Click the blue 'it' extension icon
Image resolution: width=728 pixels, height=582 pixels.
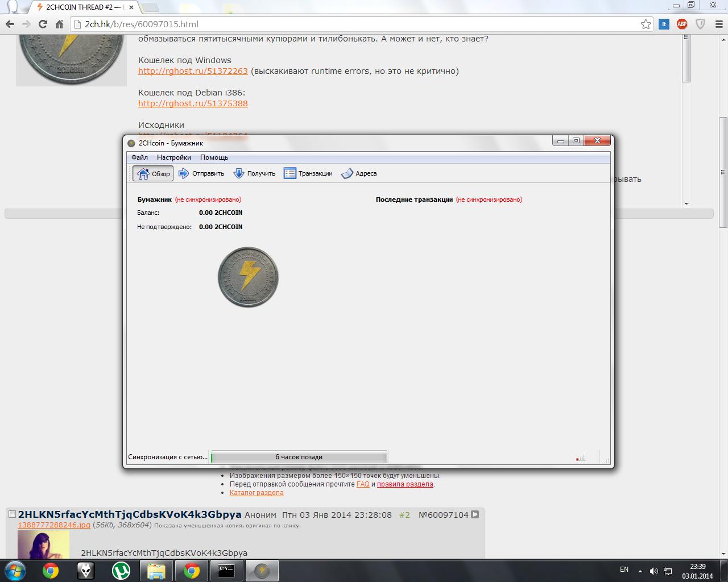click(x=664, y=24)
